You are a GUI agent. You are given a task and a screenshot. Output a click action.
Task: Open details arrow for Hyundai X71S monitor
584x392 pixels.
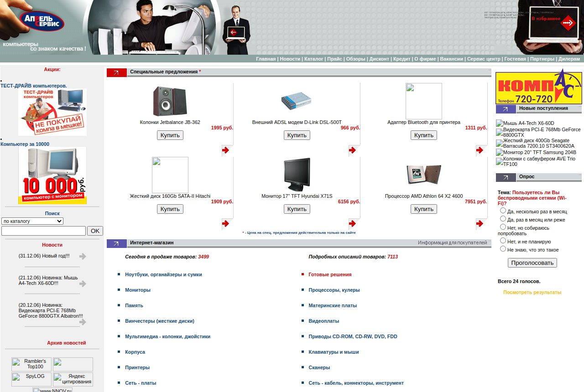pos(352,223)
